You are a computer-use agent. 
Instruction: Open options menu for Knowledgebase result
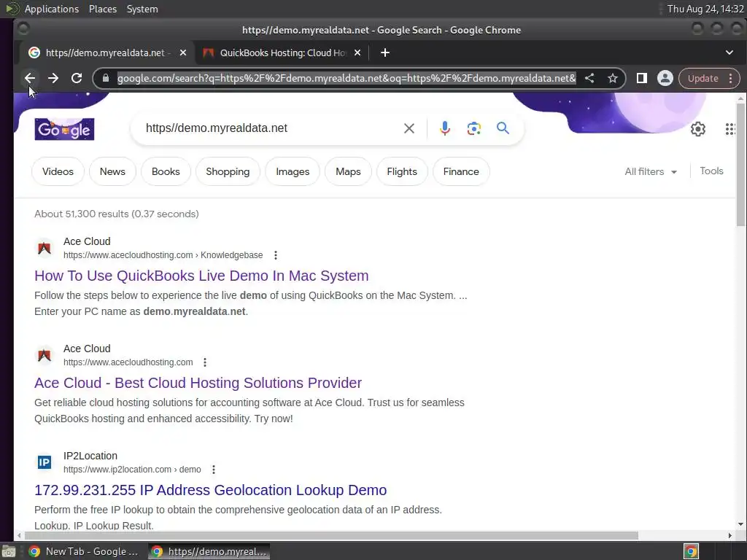[x=275, y=255]
